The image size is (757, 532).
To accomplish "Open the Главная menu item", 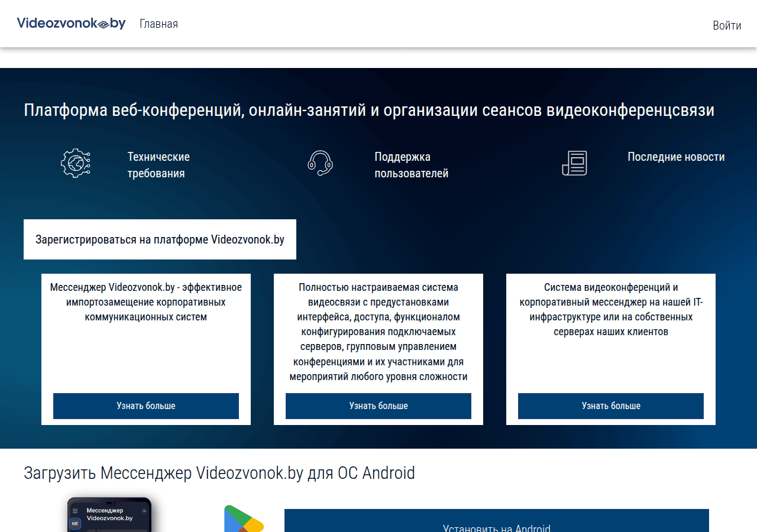I will 158,24.
